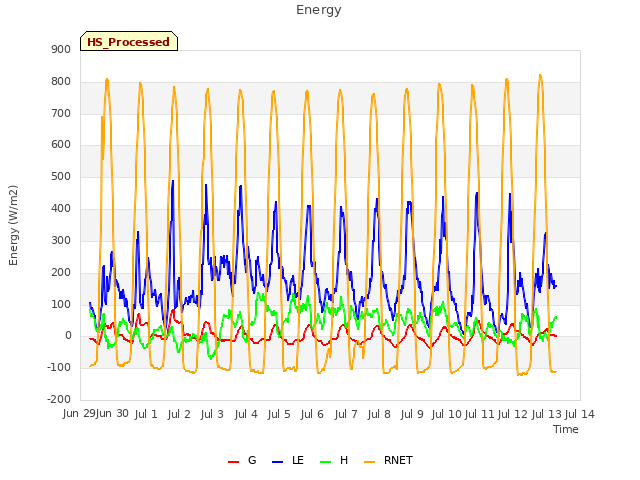Screen dimensions: 640x480
Task: Click the green H legend swatch
Action: point(325,462)
